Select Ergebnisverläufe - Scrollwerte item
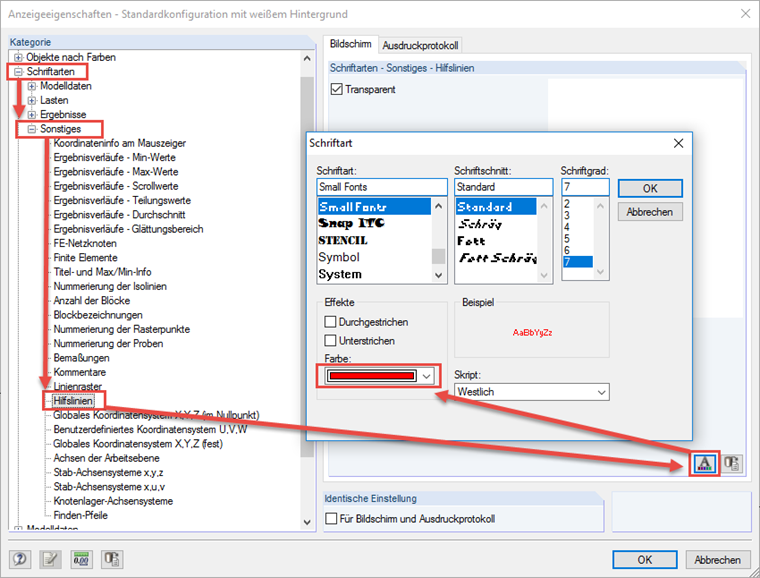Viewport: 760px width, 578px height. click(116, 186)
